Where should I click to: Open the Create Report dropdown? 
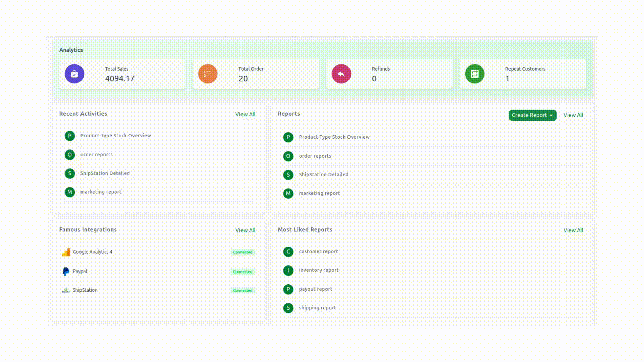pyautogui.click(x=532, y=115)
